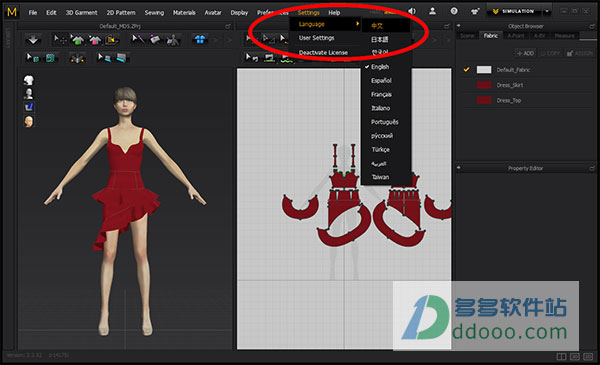Viewport: 600px width, 365px height.
Task: Click the pink garment tool icon
Action: pos(95,39)
